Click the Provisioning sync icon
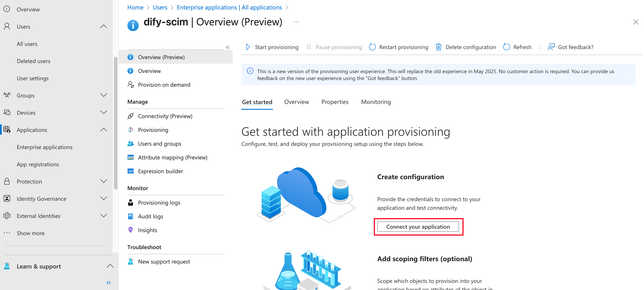 click(x=131, y=130)
